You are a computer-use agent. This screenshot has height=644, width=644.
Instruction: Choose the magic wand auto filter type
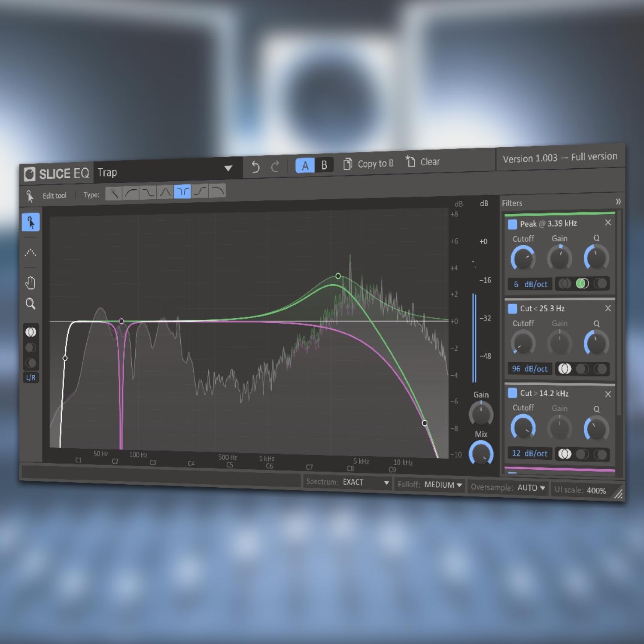[x=114, y=193]
